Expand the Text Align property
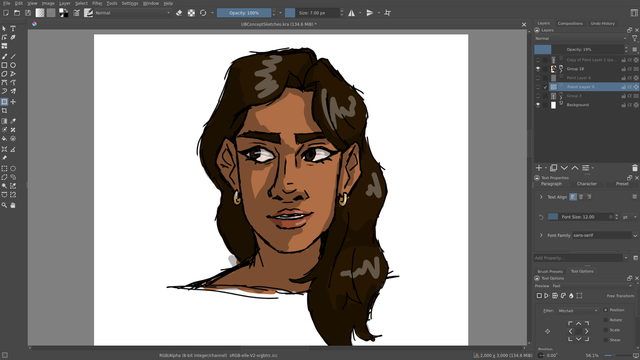 [x=541, y=197]
